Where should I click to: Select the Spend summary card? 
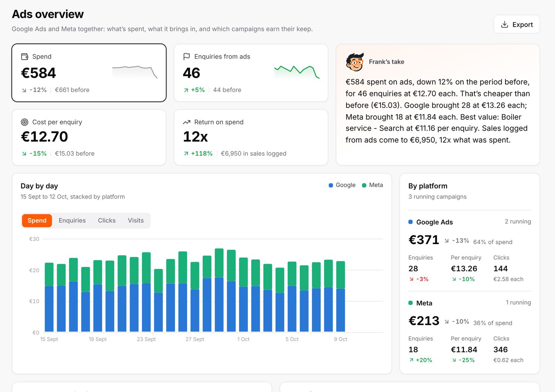(x=89, y=73)
